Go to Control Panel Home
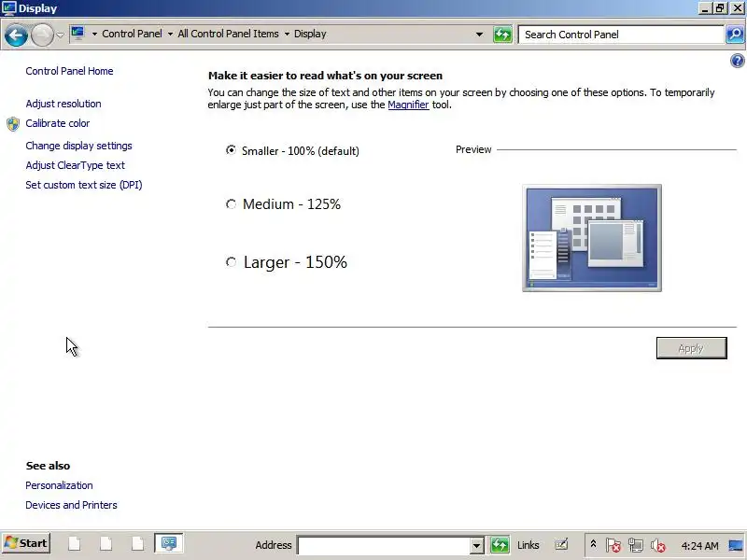The image size is (747, 560). pyautogui.click(x=69, y=71)
